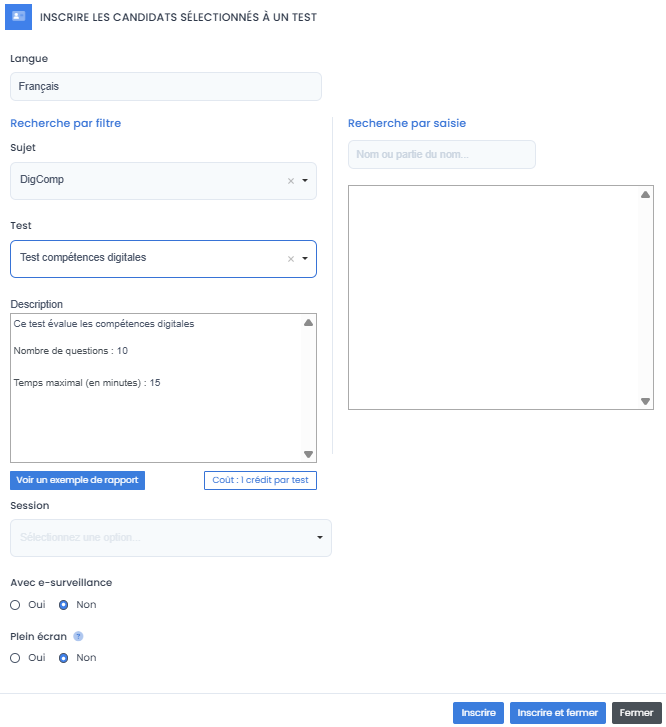Click the Inscrire button
Viewport: 666px width, 727px height.
(x=478, y=713)
